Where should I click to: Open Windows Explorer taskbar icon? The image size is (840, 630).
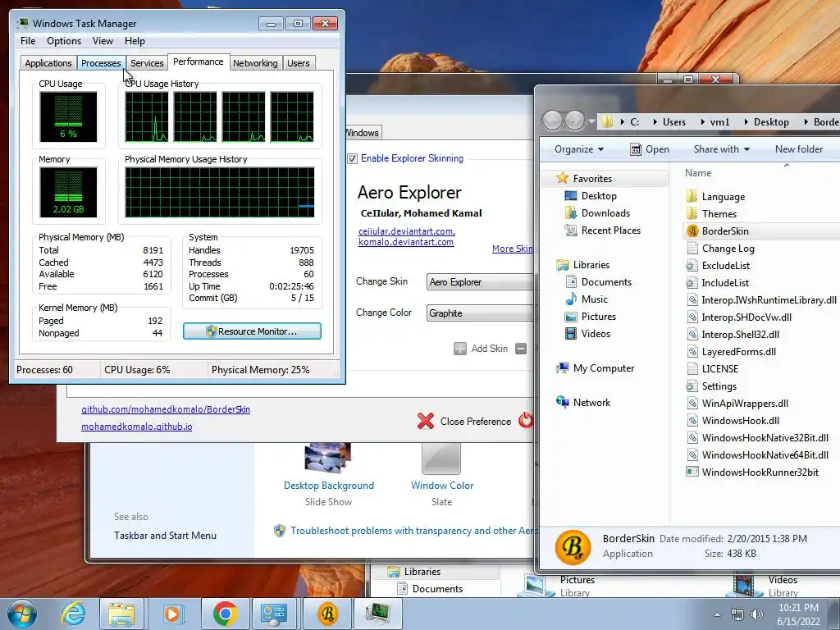(121, 614)
